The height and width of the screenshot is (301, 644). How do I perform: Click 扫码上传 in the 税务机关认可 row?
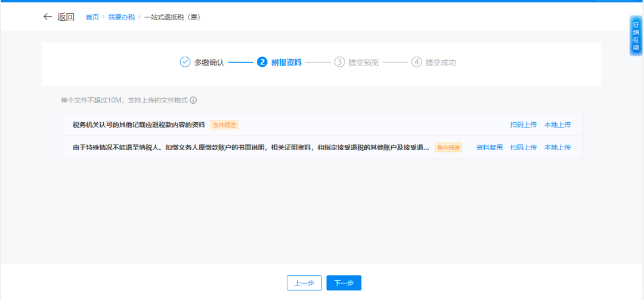pyautogui.click(x=524, y=125)
